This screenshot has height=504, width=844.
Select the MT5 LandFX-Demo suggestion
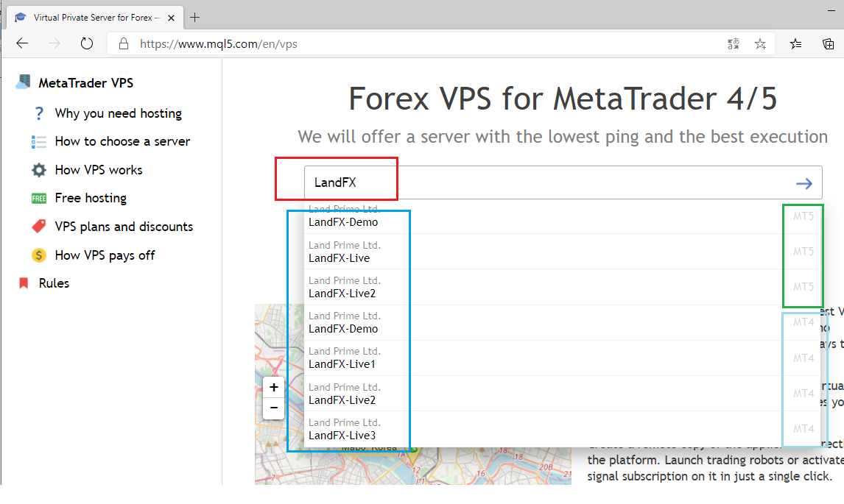pos(563,217)
